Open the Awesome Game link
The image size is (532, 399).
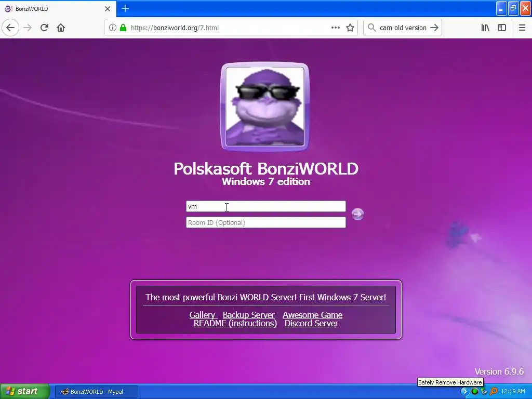click(312, 315)
